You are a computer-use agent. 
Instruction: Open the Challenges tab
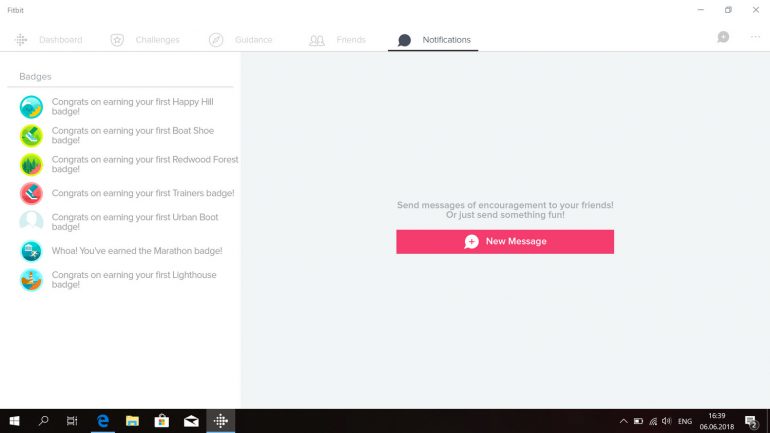pyautogui.click(x=145, y=40)
